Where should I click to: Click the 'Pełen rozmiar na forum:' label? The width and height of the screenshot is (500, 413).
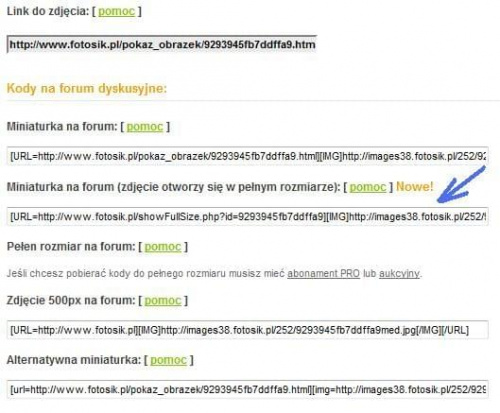pyautogui.click(x=71, y=247)
